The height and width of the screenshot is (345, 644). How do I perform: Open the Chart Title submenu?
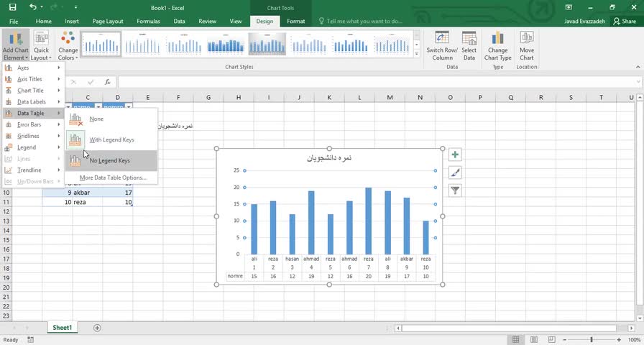coord(33,91)
